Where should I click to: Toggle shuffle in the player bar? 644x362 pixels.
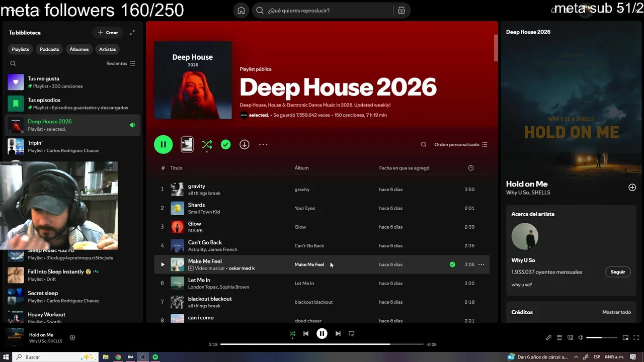[x=292, y=333]
